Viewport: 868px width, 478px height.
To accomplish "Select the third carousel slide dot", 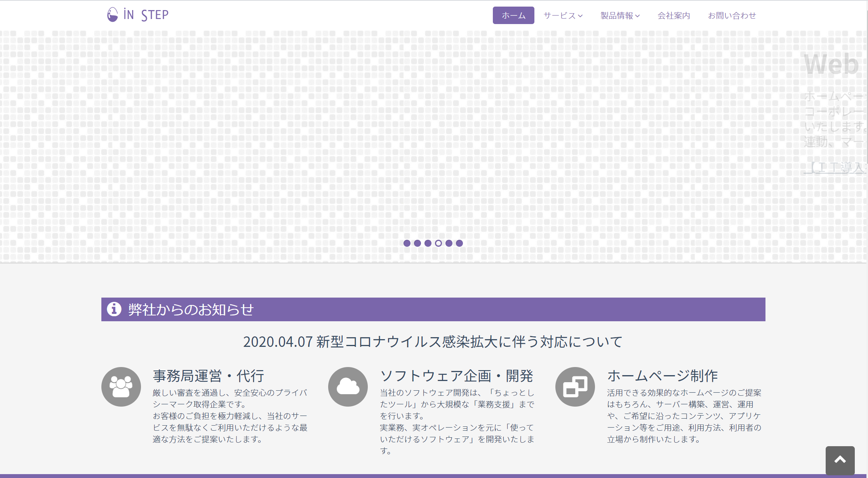I will click(x=428, y=243).
